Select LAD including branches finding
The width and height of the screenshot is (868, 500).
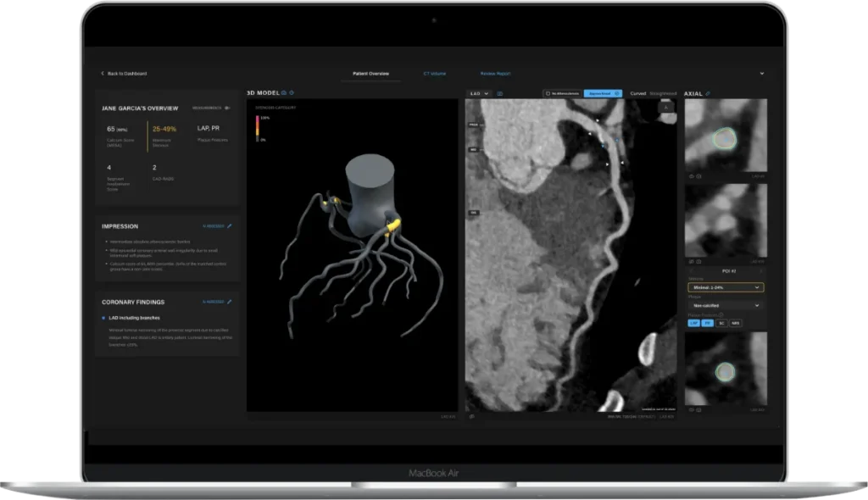134,318
